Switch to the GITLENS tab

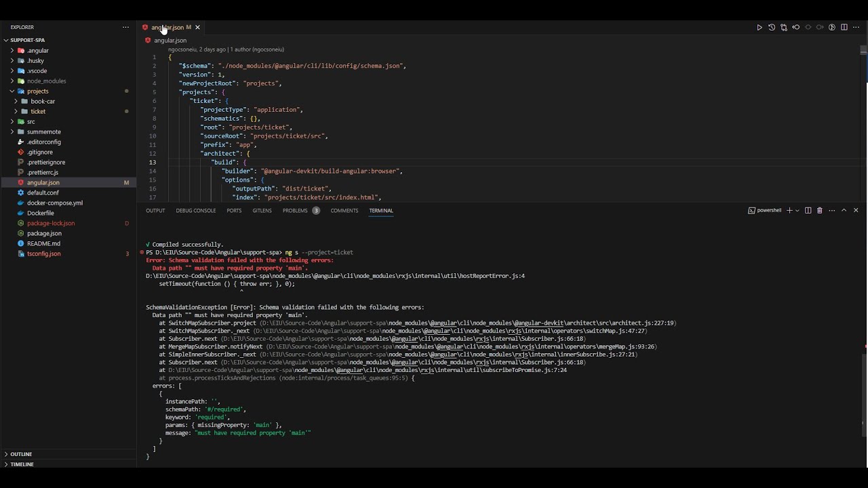[x=262, y=211]
